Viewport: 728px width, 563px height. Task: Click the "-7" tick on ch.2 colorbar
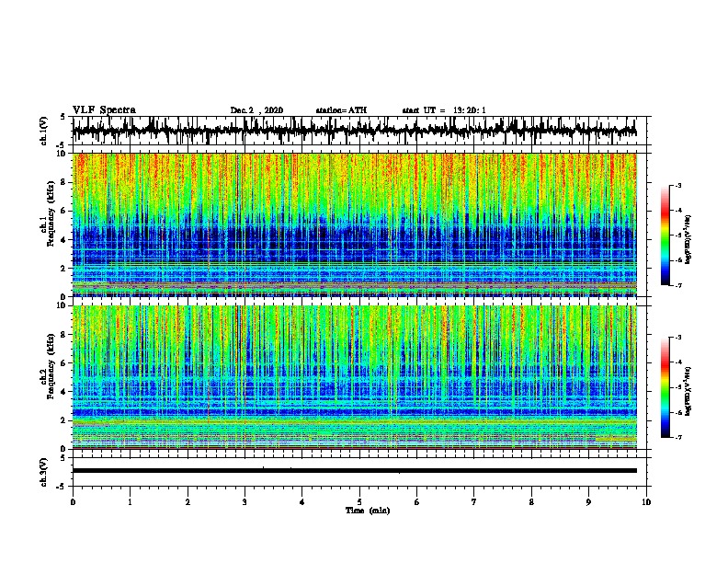[x=677, y=438]
